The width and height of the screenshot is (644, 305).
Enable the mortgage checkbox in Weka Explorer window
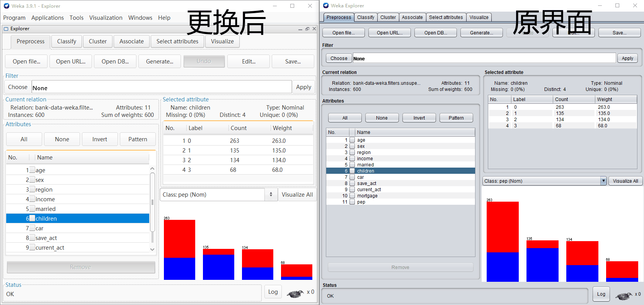[x=352, y=195]
